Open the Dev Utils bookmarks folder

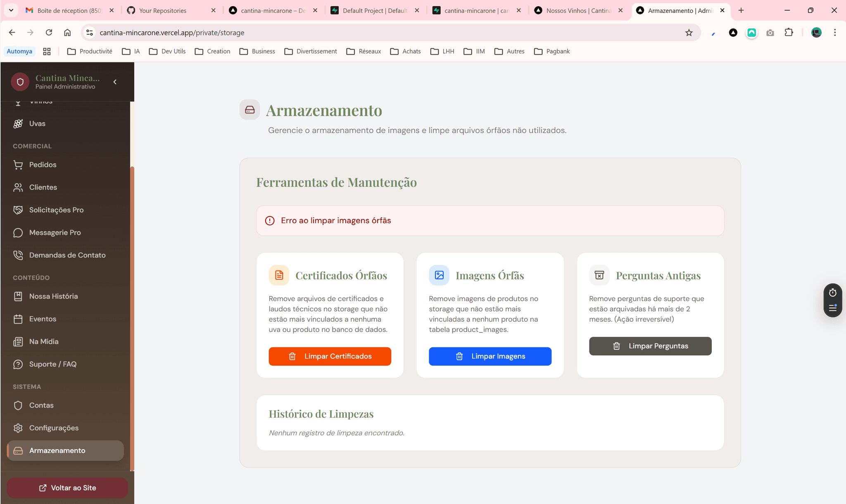(x=167, y=51)
